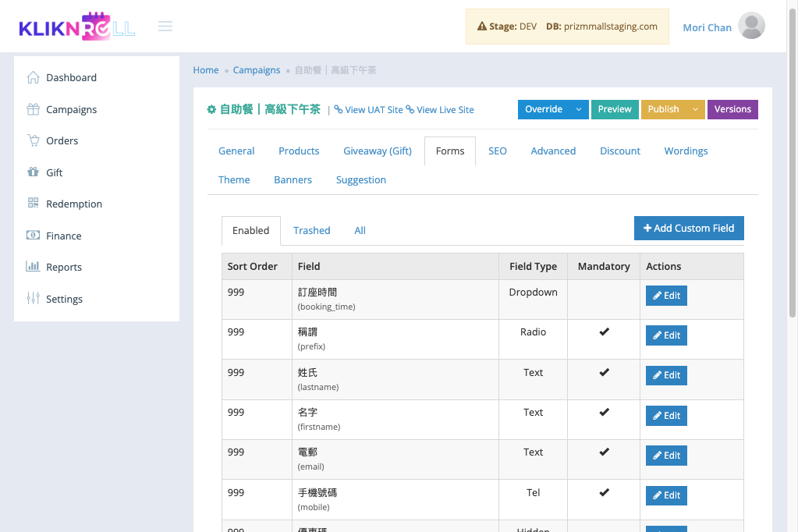Screen dimensions: 798x532
Task: Toggle the hamburger sidebar menu icon
Action: tap(165, 26)
